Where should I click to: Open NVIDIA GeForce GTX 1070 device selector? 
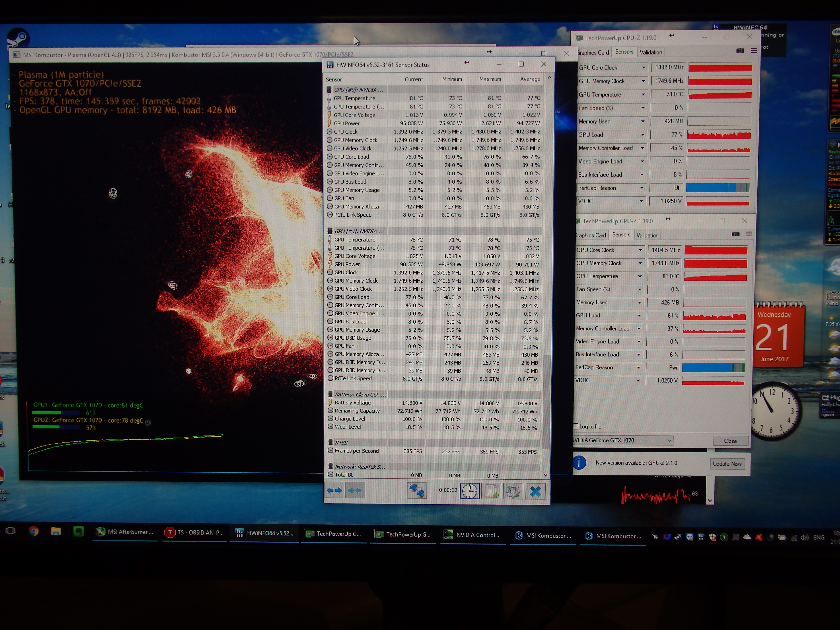(622, 440)
